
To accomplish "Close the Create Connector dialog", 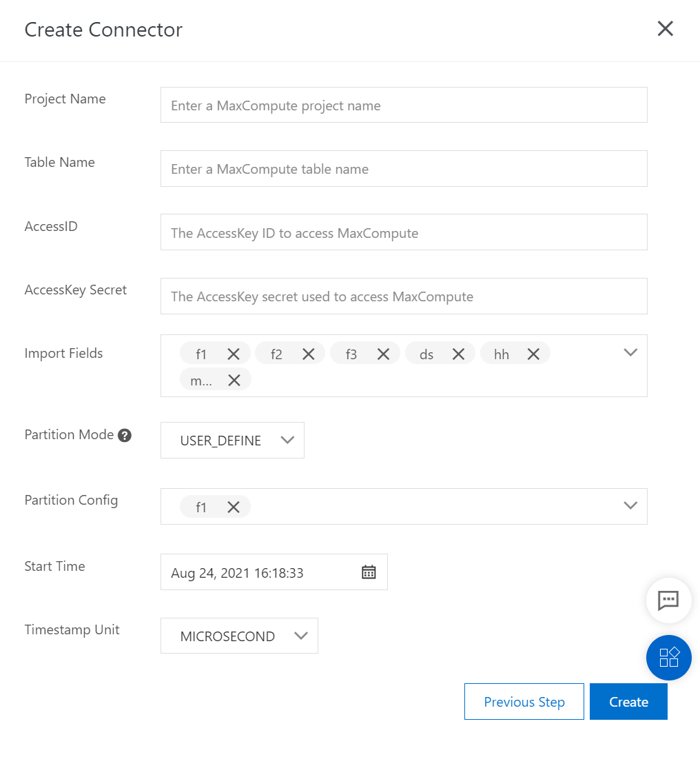I will click(x=665, y=29).
